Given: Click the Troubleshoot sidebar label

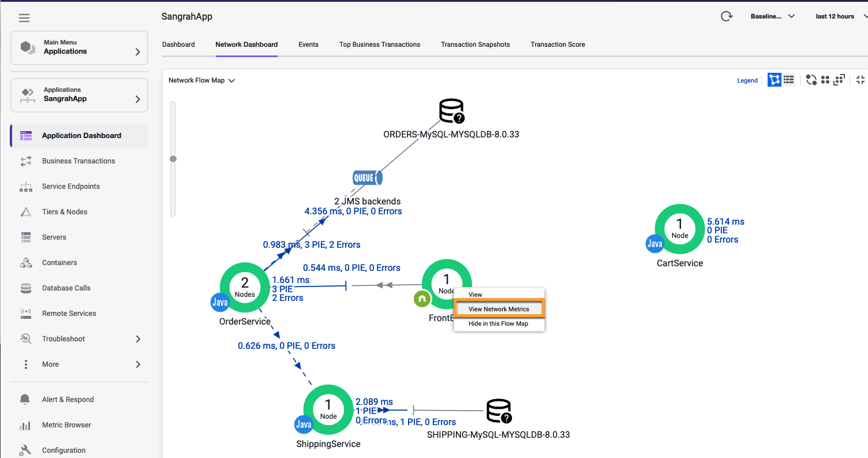Looking at the screenshot, I should tap(63, 339).
